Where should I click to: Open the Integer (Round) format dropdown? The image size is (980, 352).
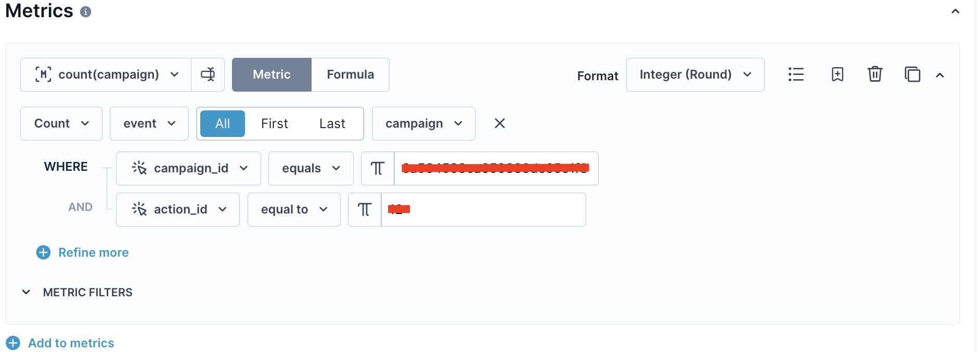(695, 74)
